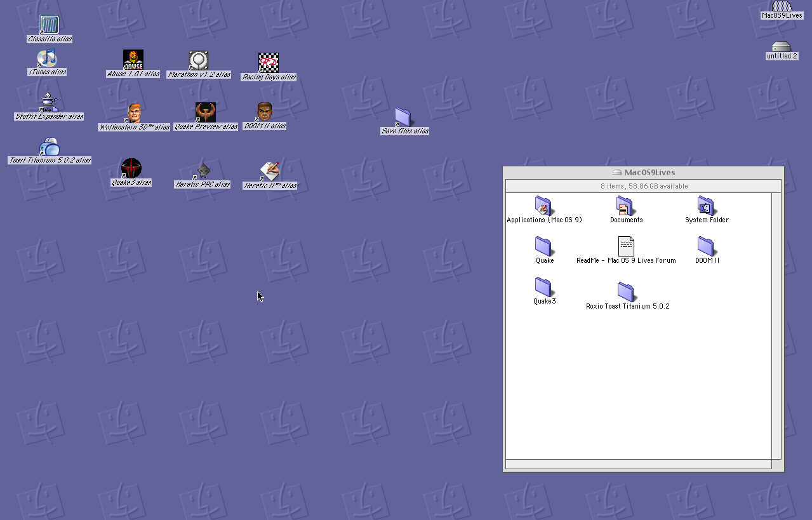This screenshot has width=812, height=520.
Task: Click the Stuffit Expander alias icon
Action: (x=49, y=102)
